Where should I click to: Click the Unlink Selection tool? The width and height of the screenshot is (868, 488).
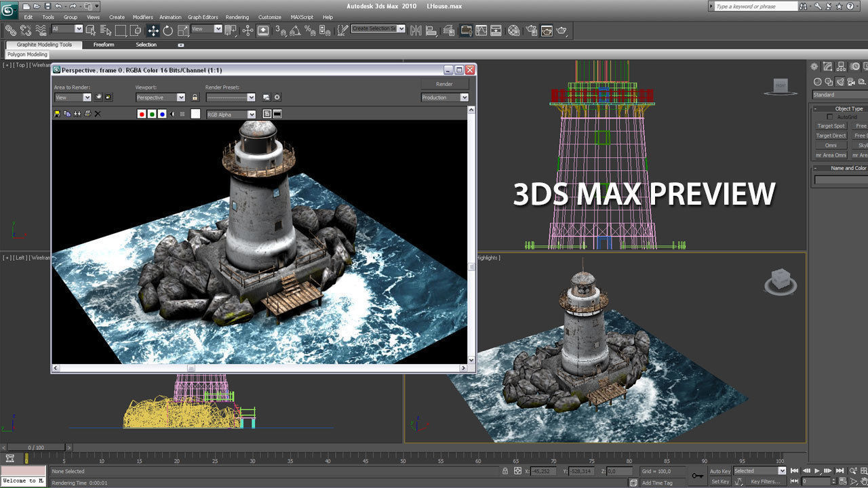pos(26,30)
